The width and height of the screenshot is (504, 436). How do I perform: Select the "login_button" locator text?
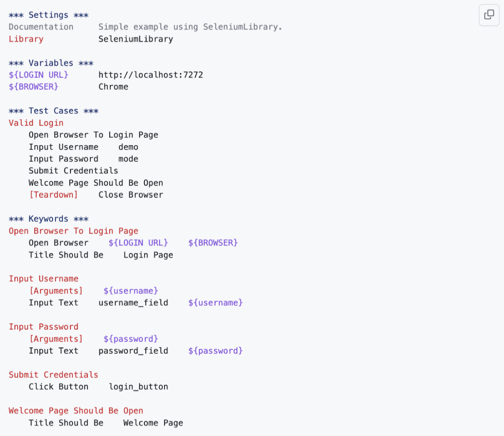(x=138, y=387)
